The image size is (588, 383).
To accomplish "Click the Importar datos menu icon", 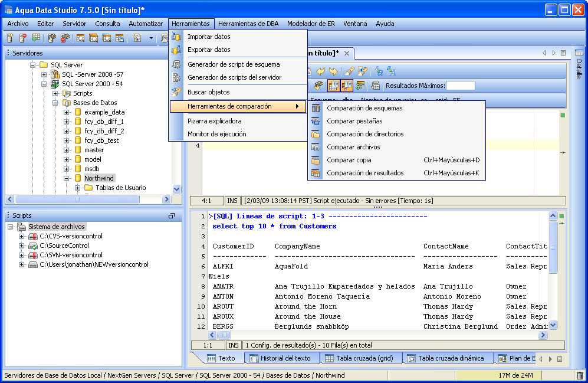I will click(x=176, y=37).
